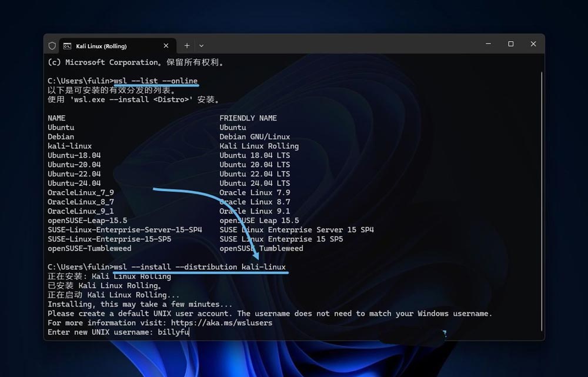The height and width of the screenshot is (377, 588).
Task: Click kali-linux in the NAME column
Action: point(69,146)
